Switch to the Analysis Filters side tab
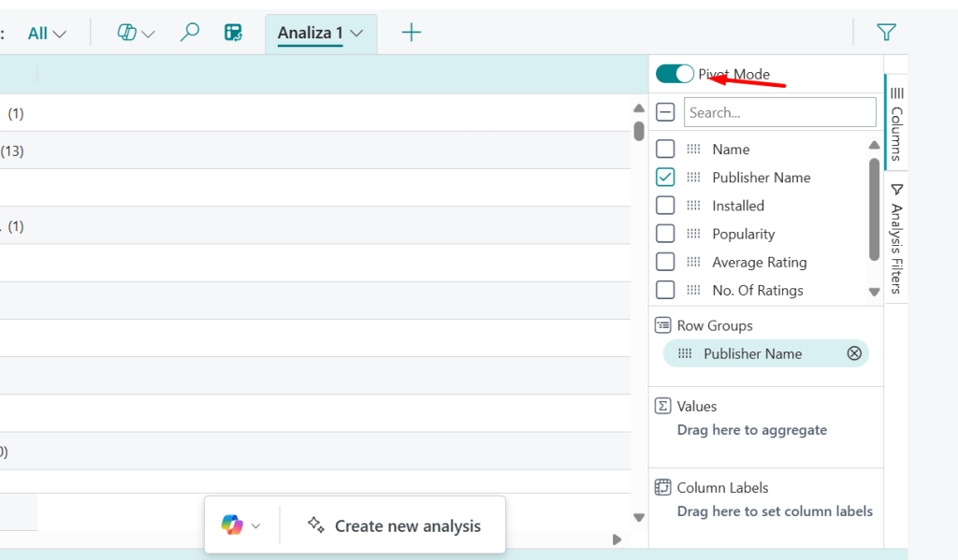 coord(896,238)
